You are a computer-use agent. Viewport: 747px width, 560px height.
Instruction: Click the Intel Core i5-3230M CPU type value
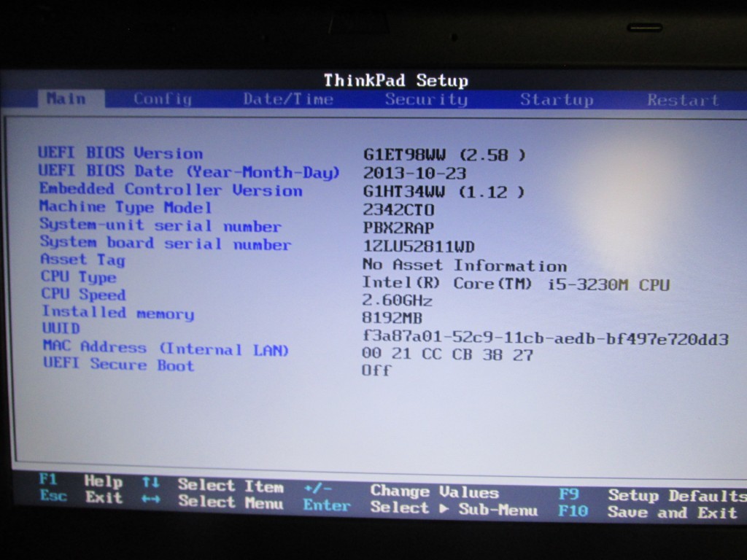(515, 284)
